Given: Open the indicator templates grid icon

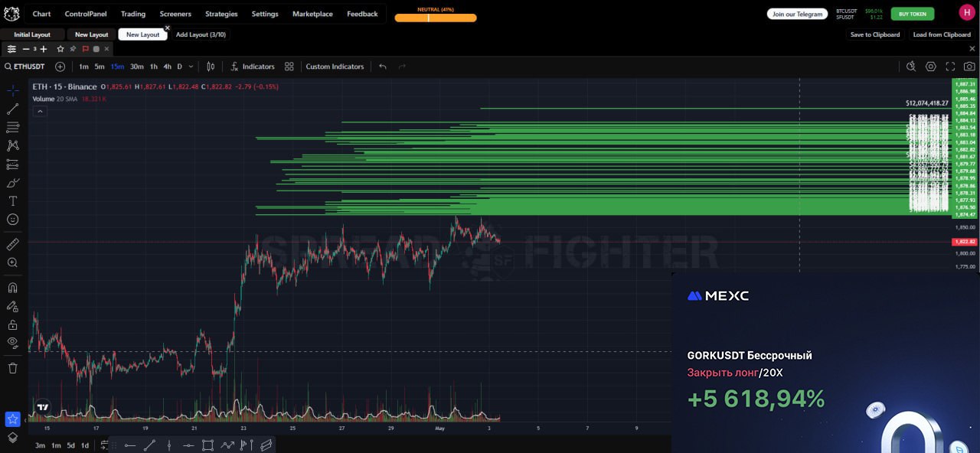Looking at the screenshot, I should [289, 67].
